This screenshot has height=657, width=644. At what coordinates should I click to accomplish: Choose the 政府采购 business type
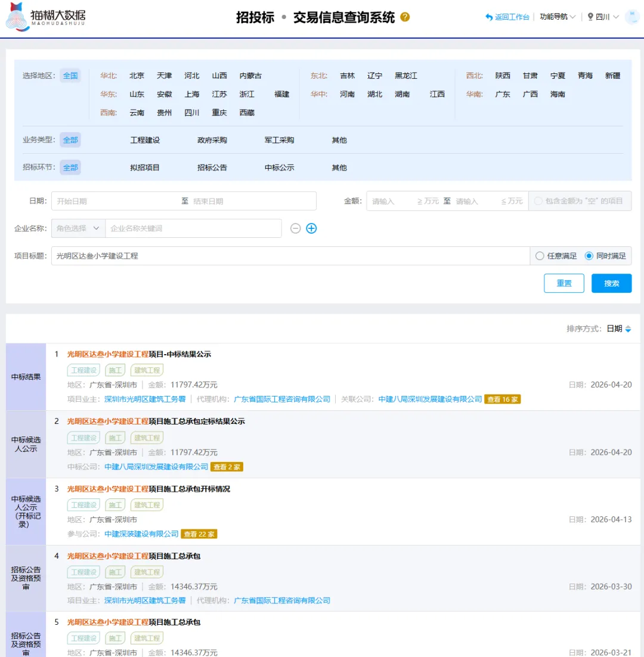pyautogui.click(x=212, y=140)
